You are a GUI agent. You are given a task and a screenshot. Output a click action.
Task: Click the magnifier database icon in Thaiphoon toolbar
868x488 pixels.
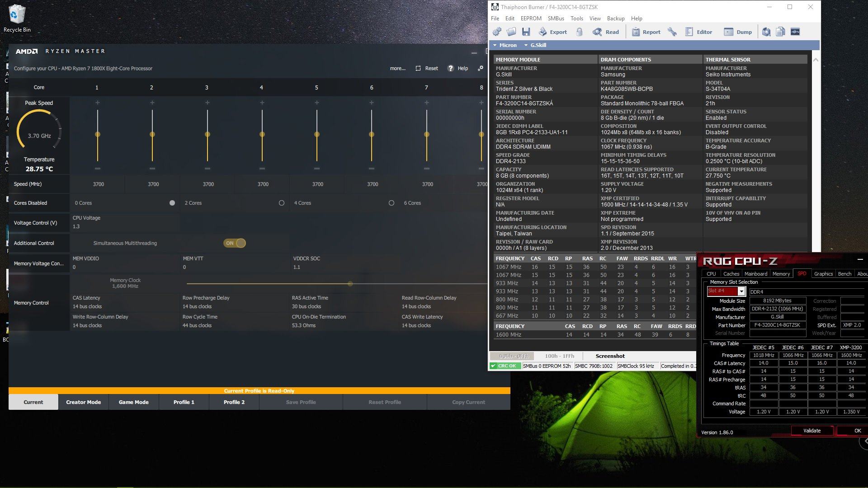[766, 32]
